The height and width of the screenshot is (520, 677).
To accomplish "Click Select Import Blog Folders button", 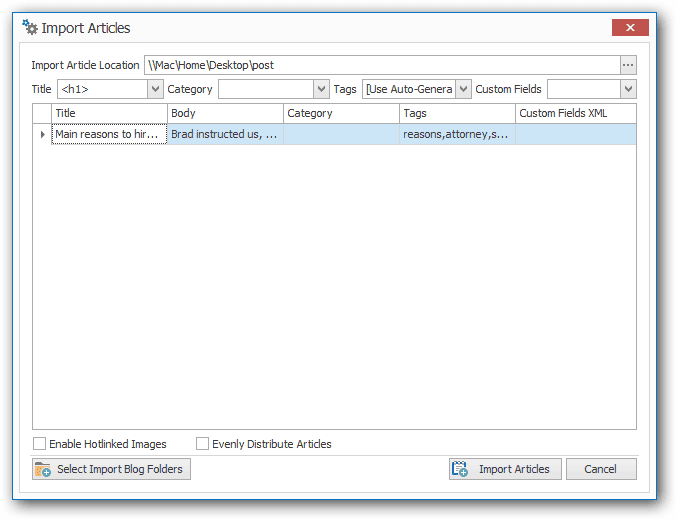I will click(x=111, y=469).
